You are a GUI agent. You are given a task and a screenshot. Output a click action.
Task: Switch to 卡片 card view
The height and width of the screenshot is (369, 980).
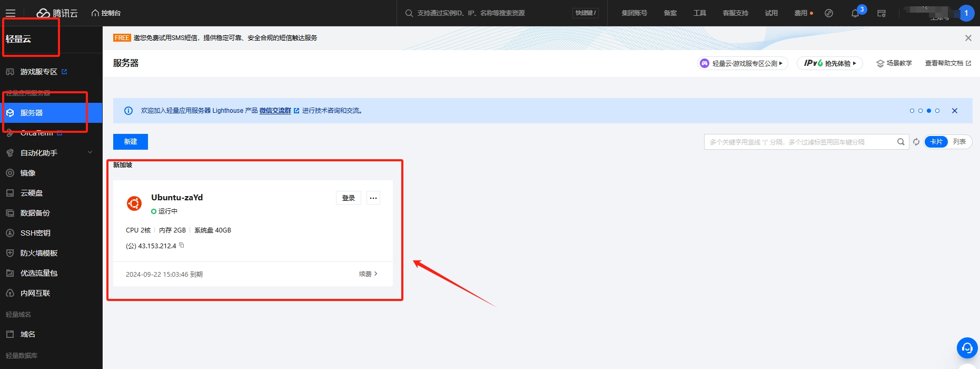(x=936, y=142)
